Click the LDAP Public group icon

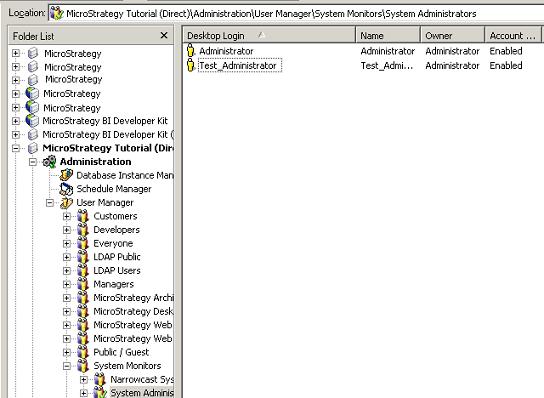click(83, 257)
